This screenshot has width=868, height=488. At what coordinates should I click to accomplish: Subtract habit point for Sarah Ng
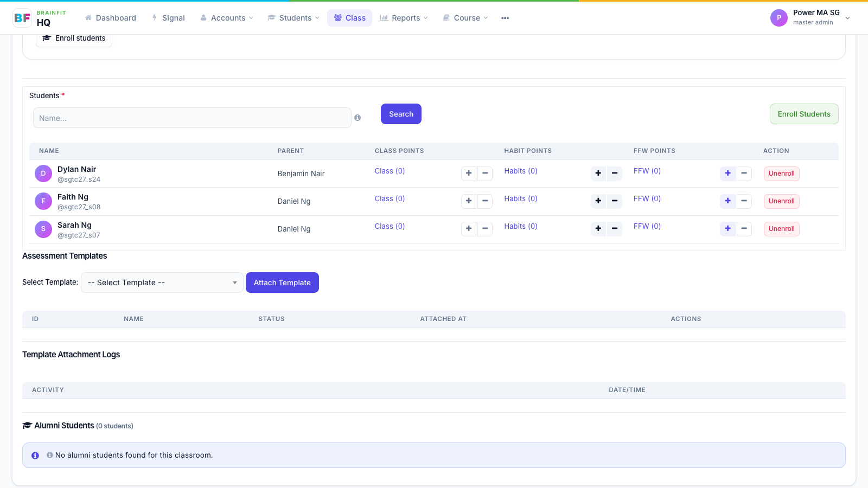pyautogui.click(x=615, y=229)
